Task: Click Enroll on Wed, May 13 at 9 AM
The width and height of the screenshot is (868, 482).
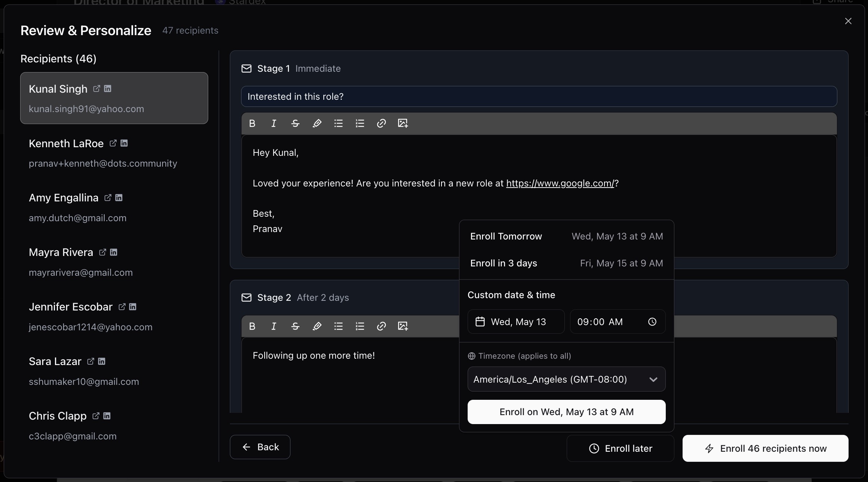Action: click(566, 412)
